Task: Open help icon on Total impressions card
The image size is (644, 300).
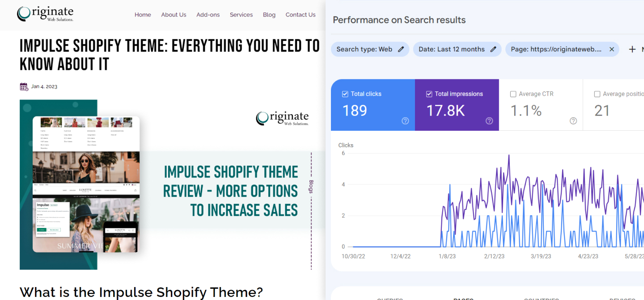Action: pos(489,121)
